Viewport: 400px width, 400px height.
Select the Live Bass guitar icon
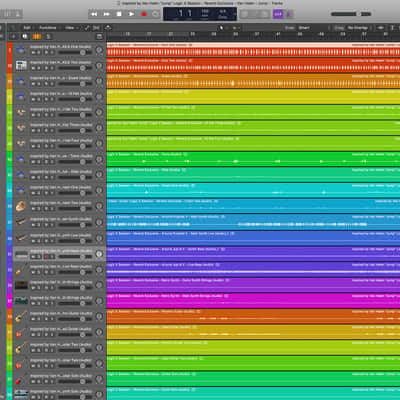[21, 269]
